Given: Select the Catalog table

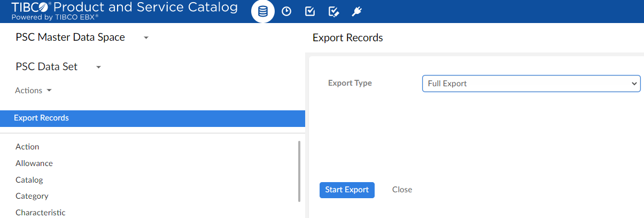Looking at the screenshot, I should [x=29, y=180].
